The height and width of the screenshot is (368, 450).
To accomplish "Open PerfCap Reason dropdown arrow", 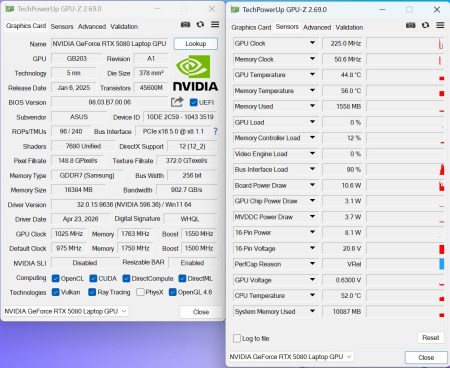I will 312,264.
